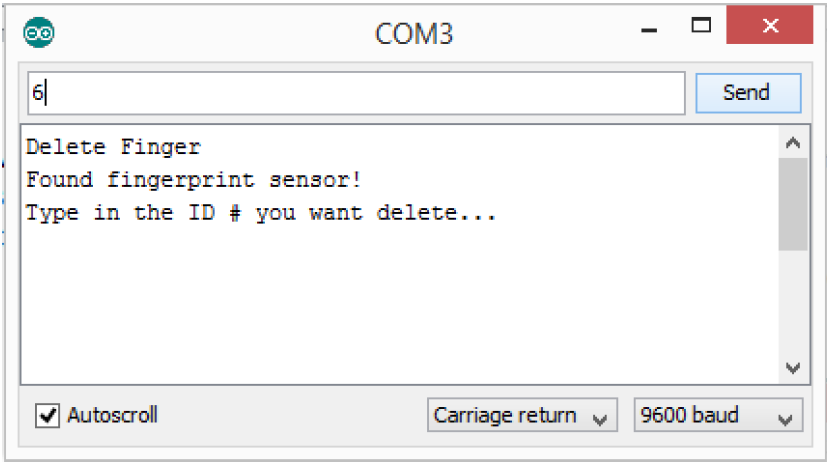Click the scroll up arrow in output pane
Viewport: 827px width, 465px height.
click(793, 143)
